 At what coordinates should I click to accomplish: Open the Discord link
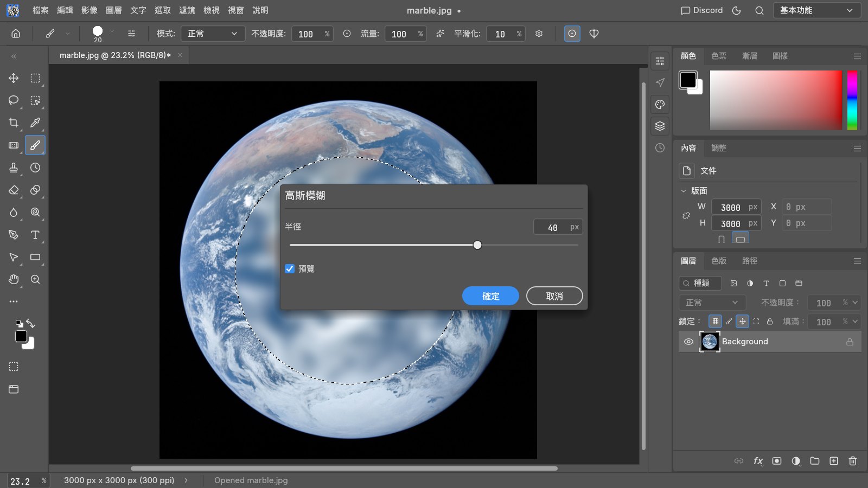click(702, 10)
